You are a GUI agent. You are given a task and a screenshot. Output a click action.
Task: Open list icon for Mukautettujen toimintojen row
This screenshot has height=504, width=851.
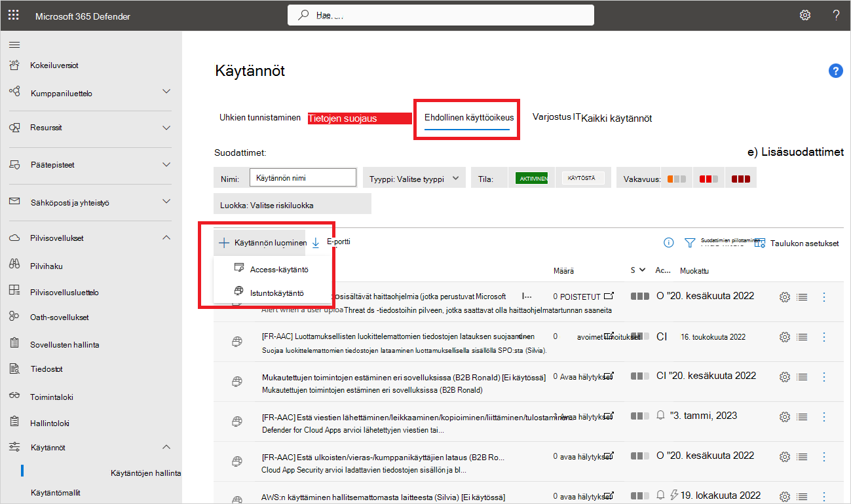(802, 377)
